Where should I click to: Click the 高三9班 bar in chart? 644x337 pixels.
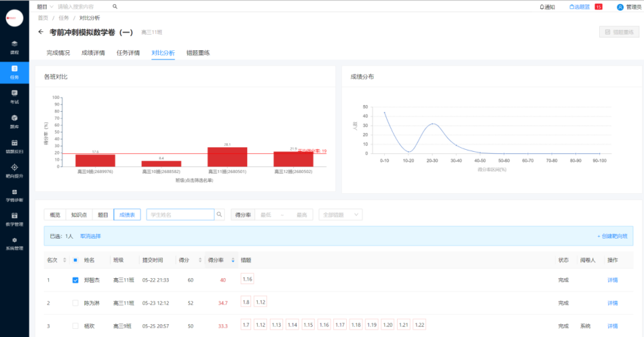(x=95, y=160)
